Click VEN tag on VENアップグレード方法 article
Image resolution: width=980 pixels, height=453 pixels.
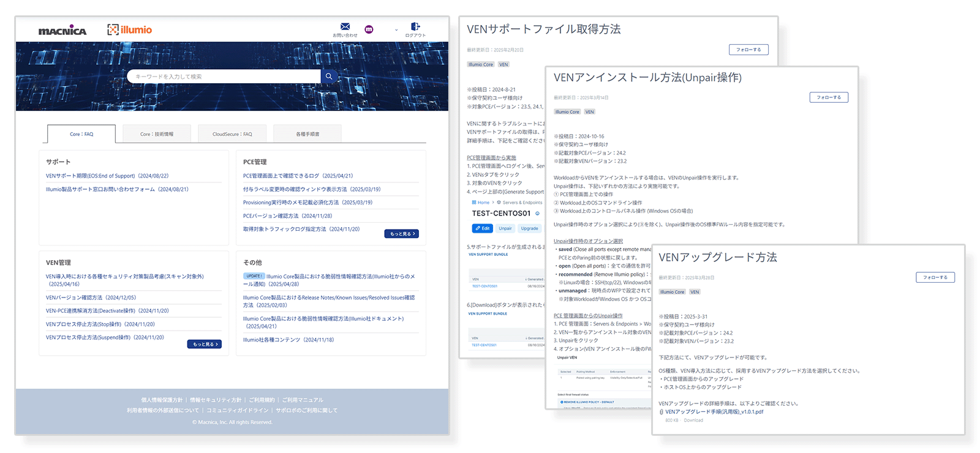pos(695,292)
